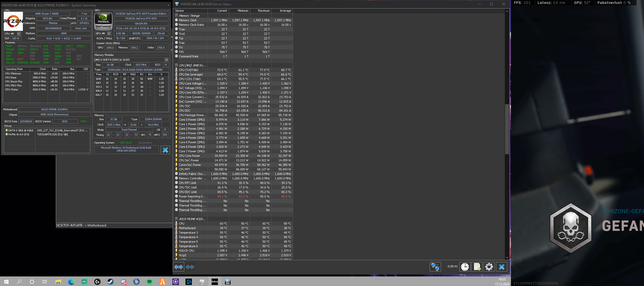644x286 pixels.
Task: Open the purple CPU chip taskbar icon
Action: pos(176,282)
